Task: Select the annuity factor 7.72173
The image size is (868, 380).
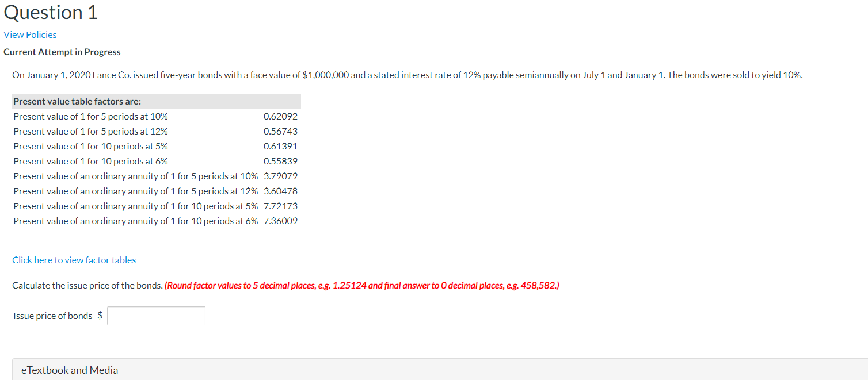Action: click(280, 206)
